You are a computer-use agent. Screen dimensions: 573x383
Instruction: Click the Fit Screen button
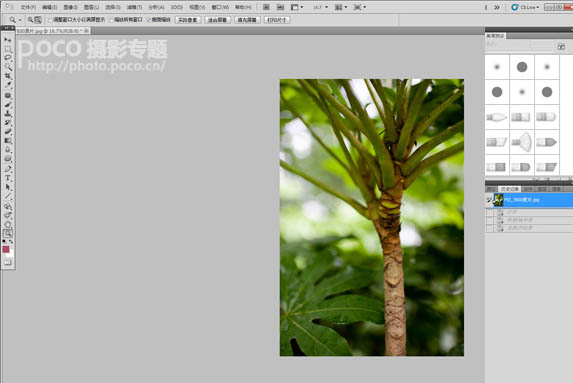coord(217,20)
